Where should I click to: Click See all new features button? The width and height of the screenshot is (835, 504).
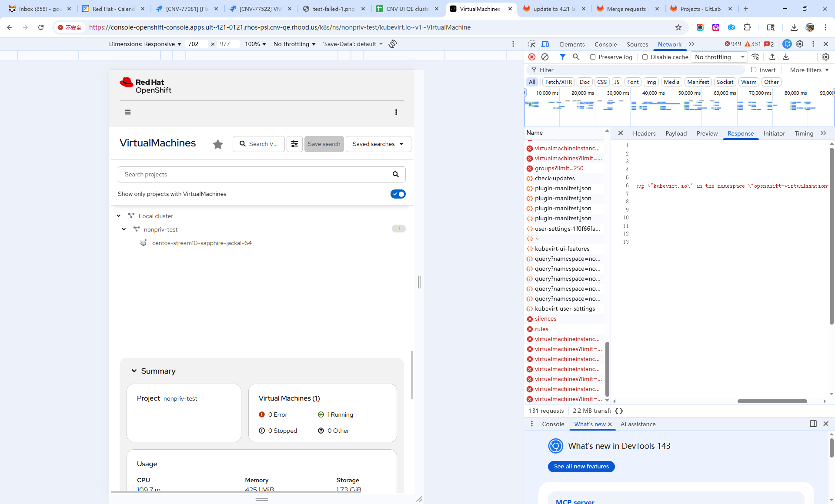point(581,466)
